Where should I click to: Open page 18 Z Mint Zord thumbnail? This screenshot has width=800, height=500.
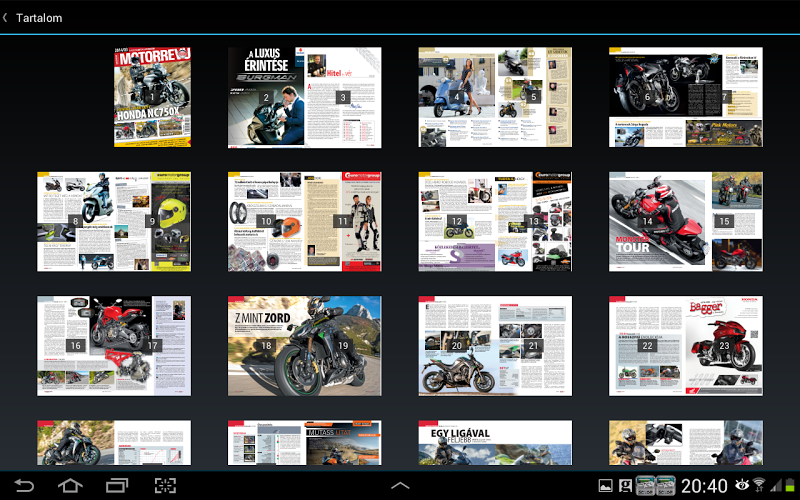pyautogui.click(x=266, y=346)
